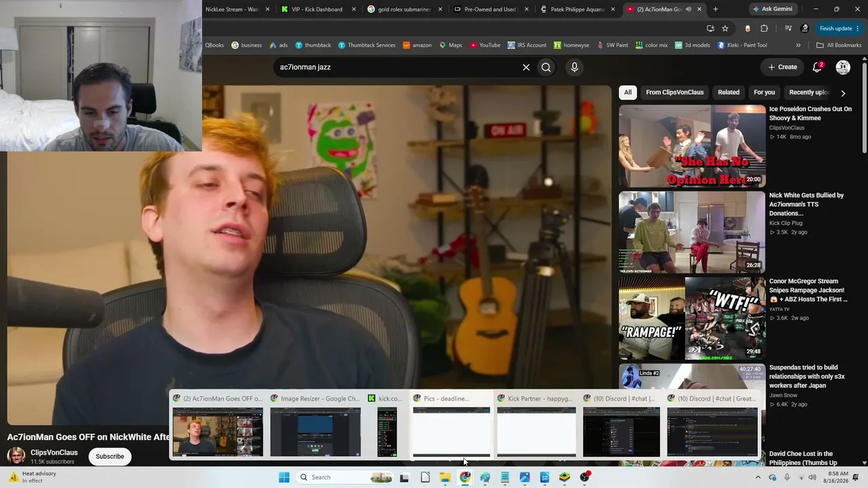868x488 pixels.
Task: Start voice search with the microphone
Action: (574, 67)
